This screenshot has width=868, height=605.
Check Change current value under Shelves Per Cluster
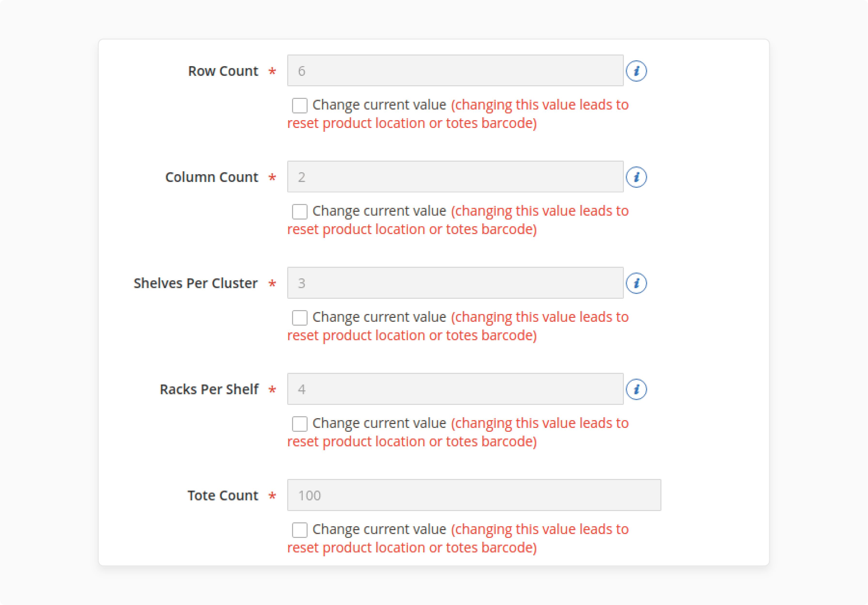point(299,318)
